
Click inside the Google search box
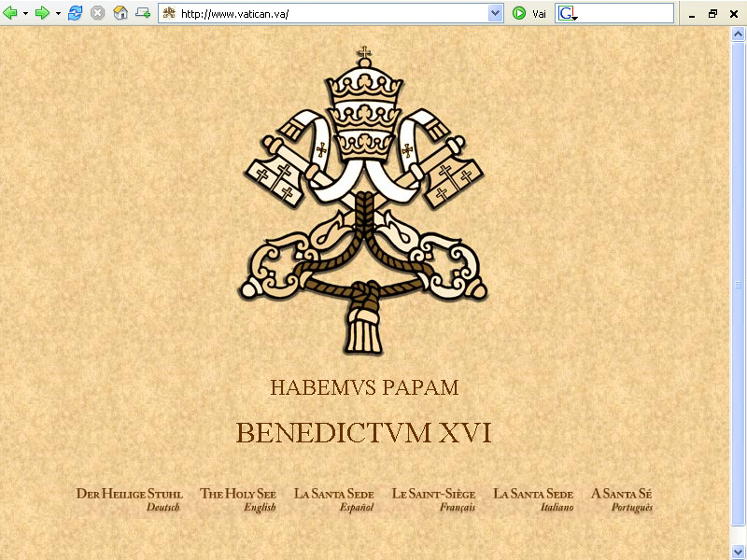pyautogui.click(x=626, y=13)
